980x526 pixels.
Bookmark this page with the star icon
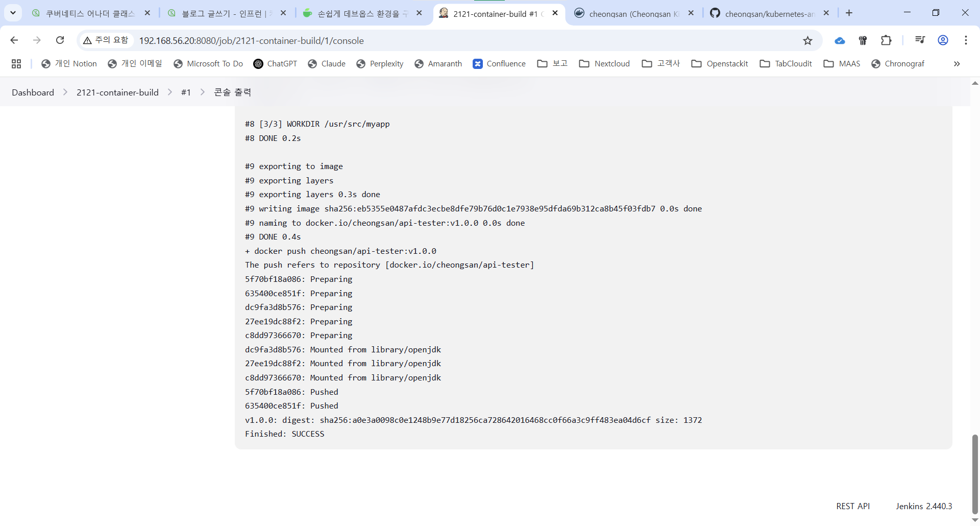point(807,40)
